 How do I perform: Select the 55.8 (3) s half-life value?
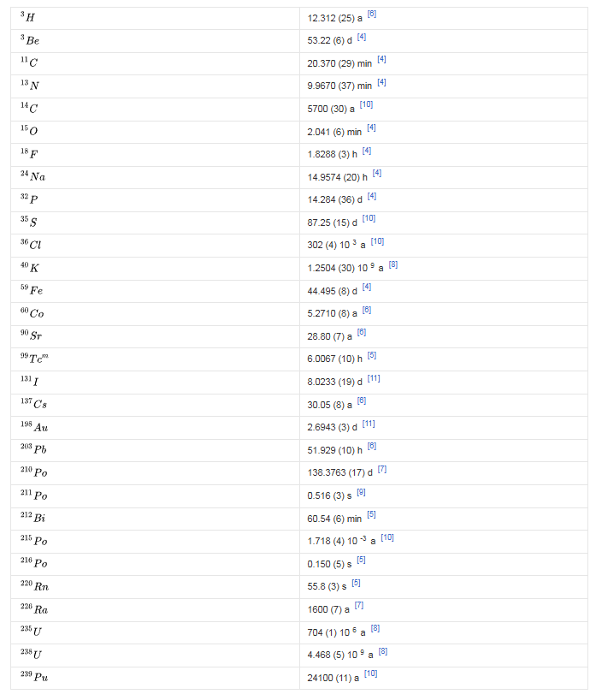coord(325,586)
